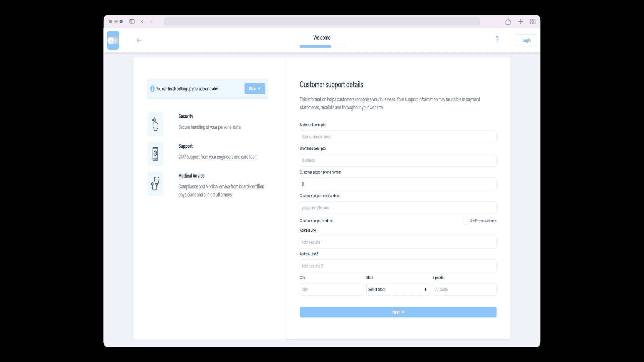Click the Skip setup link
Viewport: 644px width, 362px height.
[x=254, y=88]
